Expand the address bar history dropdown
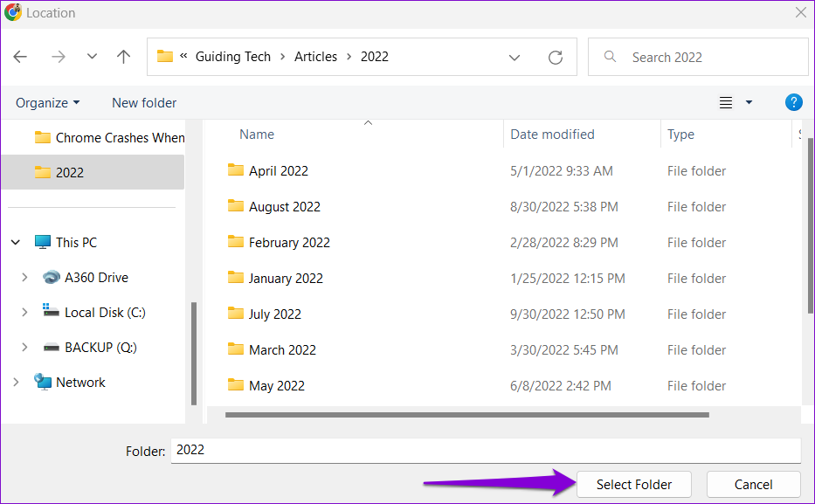The width and height of the screenshot is (815, 504). pos(514,57)
